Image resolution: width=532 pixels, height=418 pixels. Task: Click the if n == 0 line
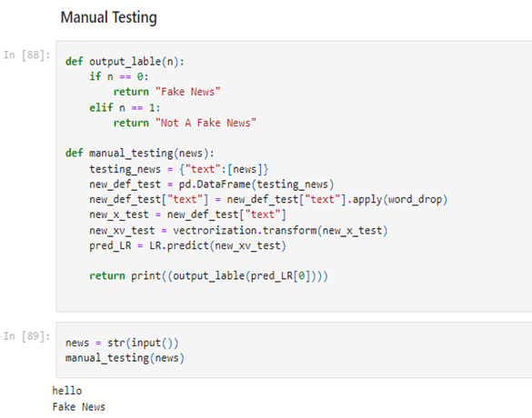pyautogui.click(x=119, y=76)
